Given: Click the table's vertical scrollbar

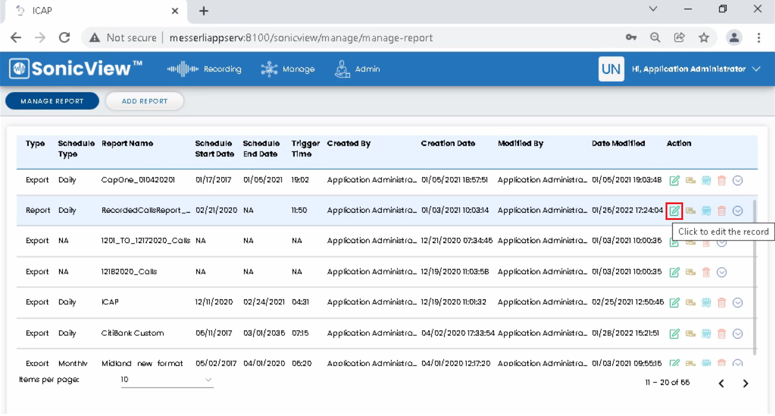Looking at the screenshot, I should (x=754, y=277).
